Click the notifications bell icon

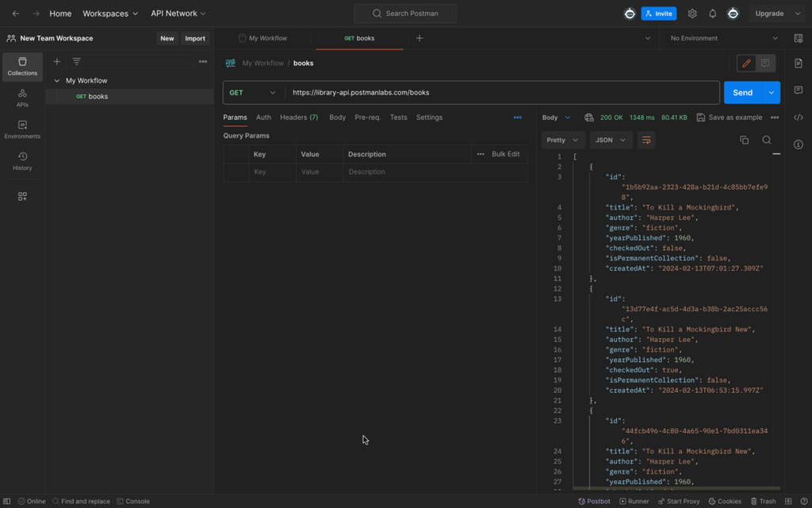pos(712,13)
